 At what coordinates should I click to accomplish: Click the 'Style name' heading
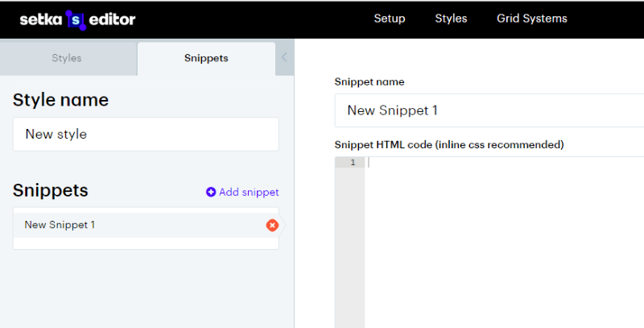(60, 100)
